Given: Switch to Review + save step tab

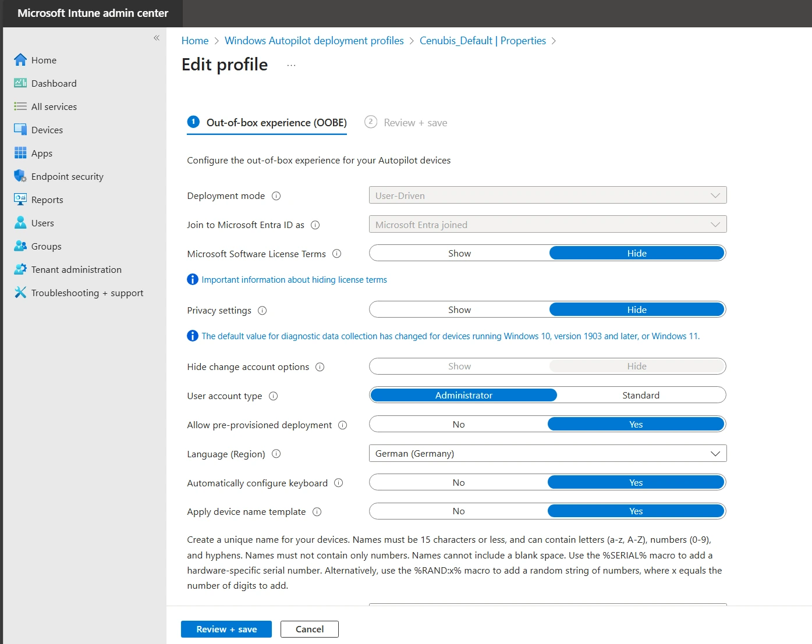Looking at the screenshot, I should [x=406, y=123].
